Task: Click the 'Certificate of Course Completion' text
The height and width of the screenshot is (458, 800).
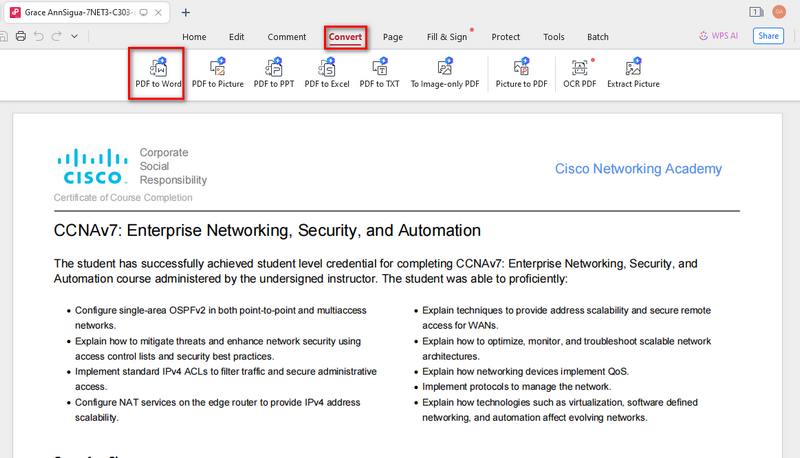Action: pyautogui.click(x=123, y=197)
